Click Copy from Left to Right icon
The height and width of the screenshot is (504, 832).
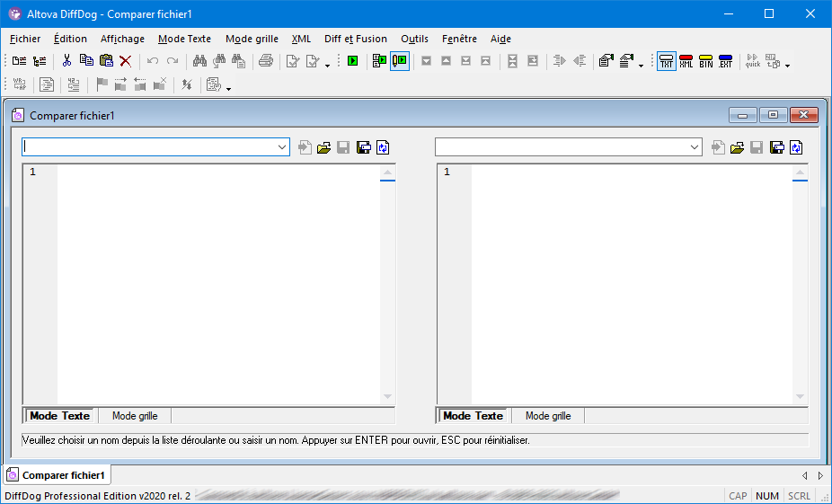click(x=559, y=61)
